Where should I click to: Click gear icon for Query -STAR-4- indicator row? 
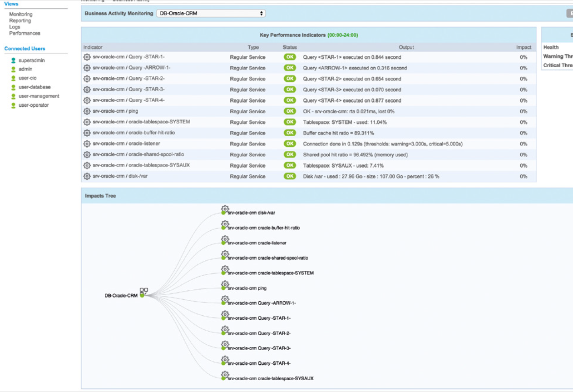[87, 100]
